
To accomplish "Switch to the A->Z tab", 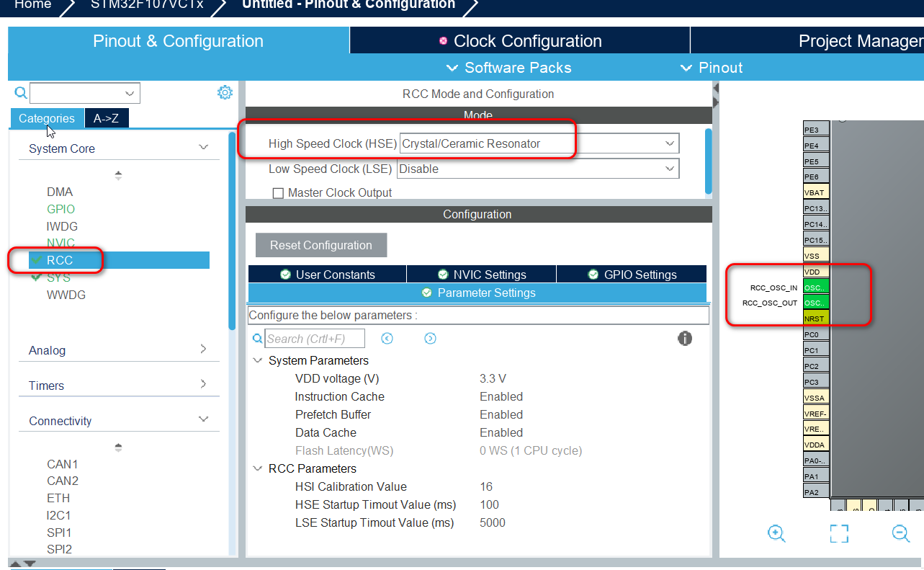I will pos(107,118).
